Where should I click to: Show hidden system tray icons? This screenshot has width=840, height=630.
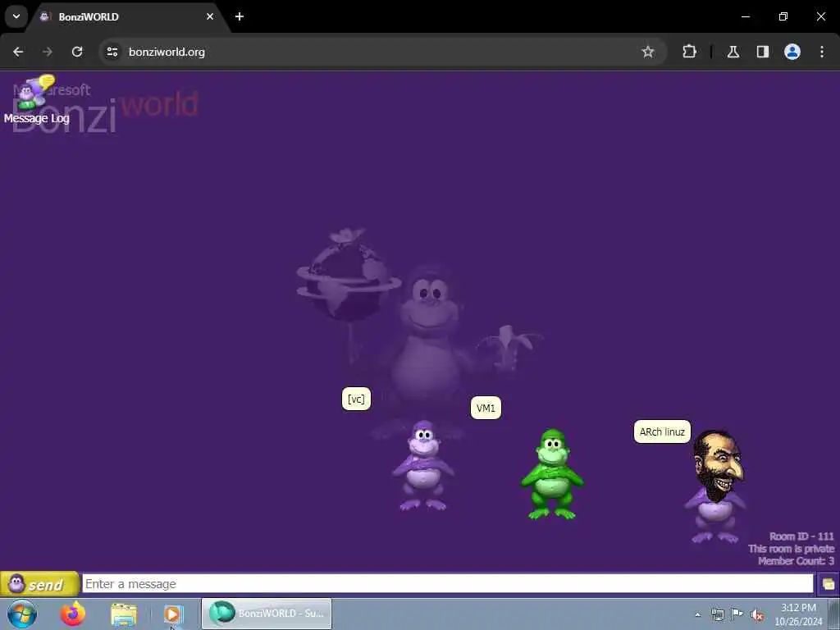[697, 615]
